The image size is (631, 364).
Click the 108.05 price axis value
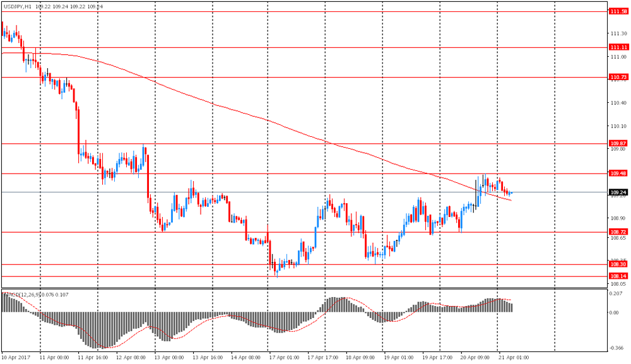[x=618, y=284]
